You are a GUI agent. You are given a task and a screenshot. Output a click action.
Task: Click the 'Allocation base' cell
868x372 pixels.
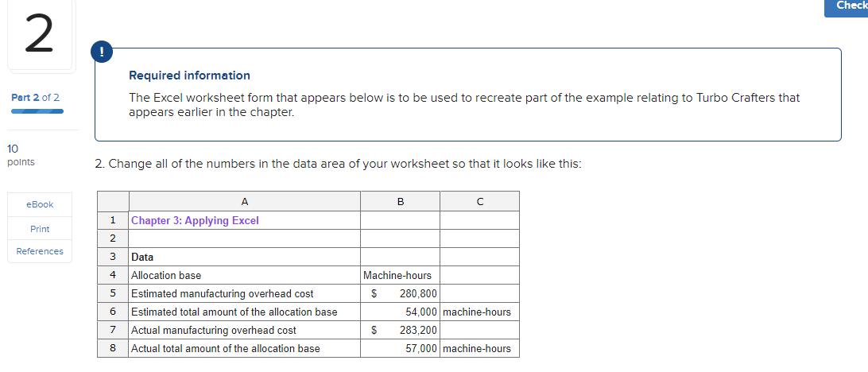(245, 275)
